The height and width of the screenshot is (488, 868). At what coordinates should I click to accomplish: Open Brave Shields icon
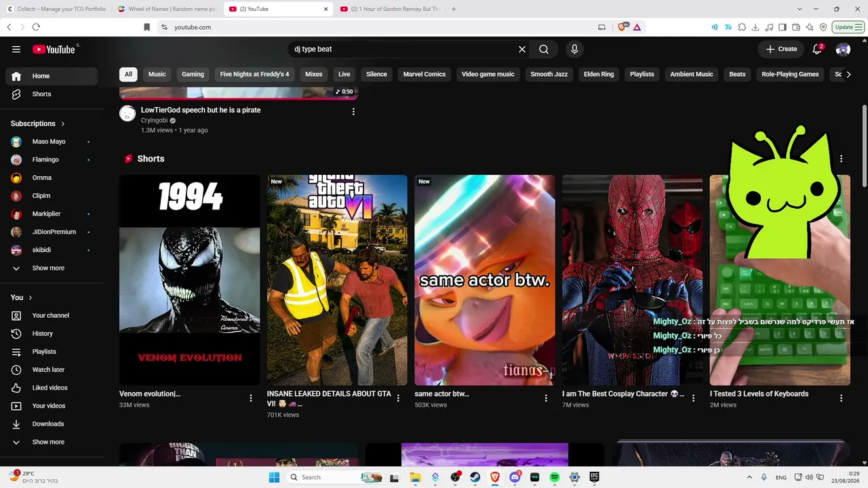point(622,27)
